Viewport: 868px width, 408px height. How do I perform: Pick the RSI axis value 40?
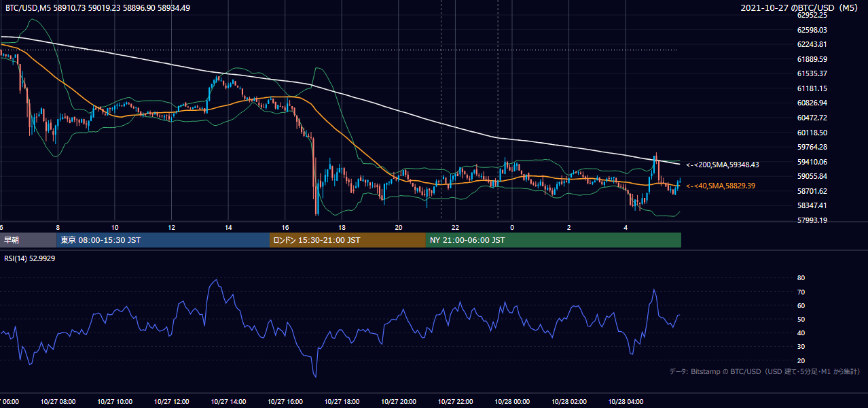[x=801, y=333]
